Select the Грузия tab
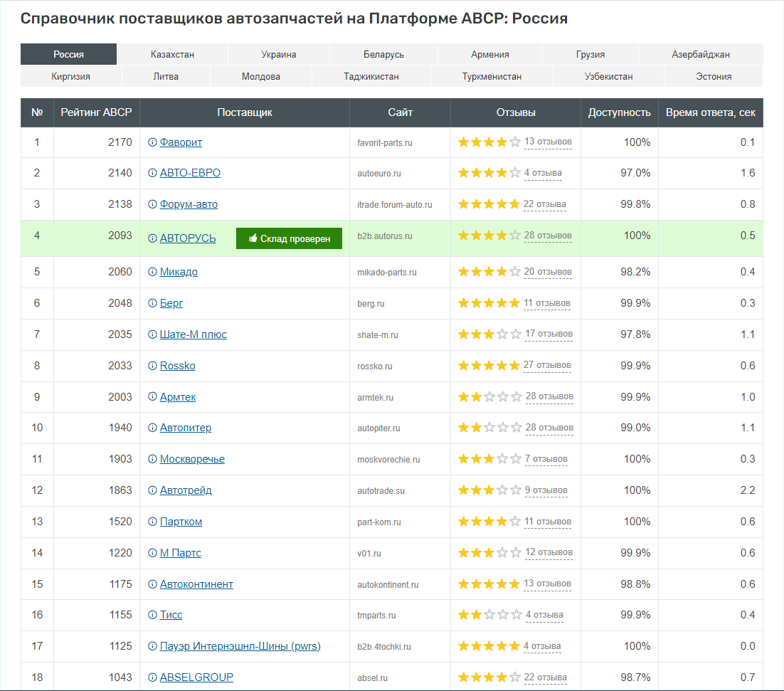The image size is (784, 691). click(590, 54)
